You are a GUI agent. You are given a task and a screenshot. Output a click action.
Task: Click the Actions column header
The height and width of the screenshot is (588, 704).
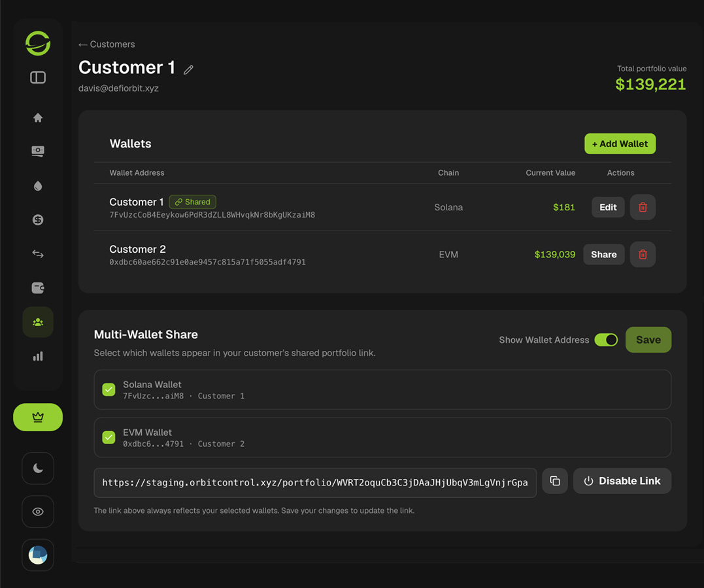[620, 173]
